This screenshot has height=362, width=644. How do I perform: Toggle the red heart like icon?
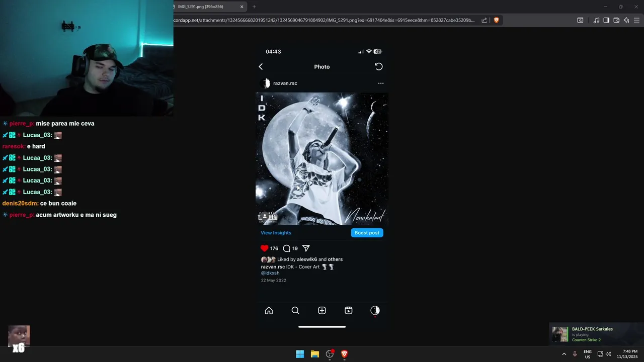265,248
